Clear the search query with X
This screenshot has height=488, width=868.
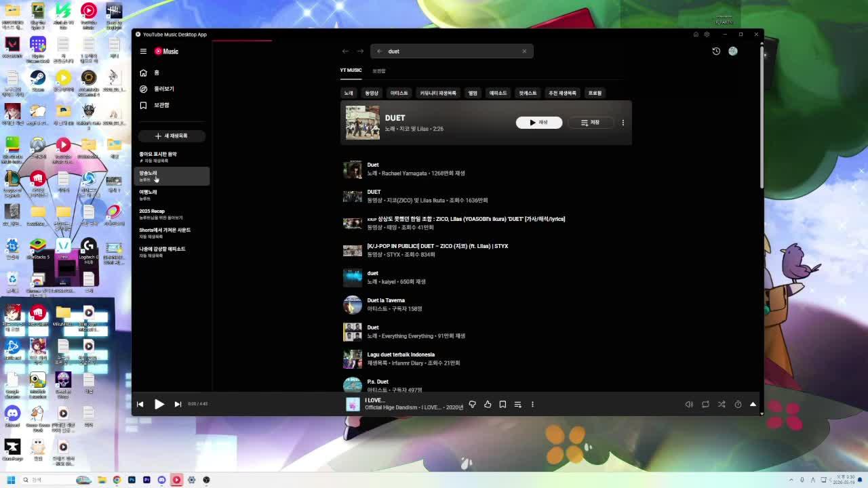point(524,52)
